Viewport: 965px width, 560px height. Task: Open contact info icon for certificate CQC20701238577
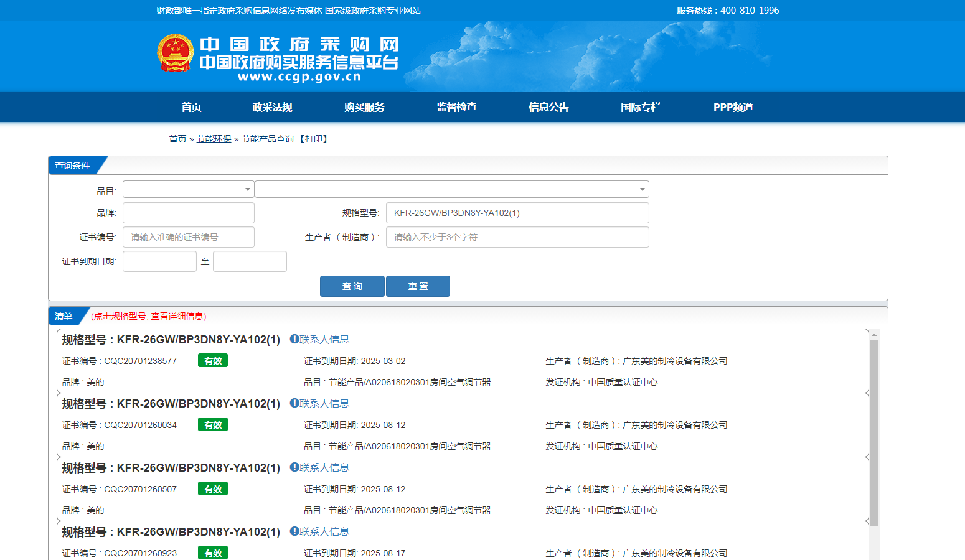point(294,339)
